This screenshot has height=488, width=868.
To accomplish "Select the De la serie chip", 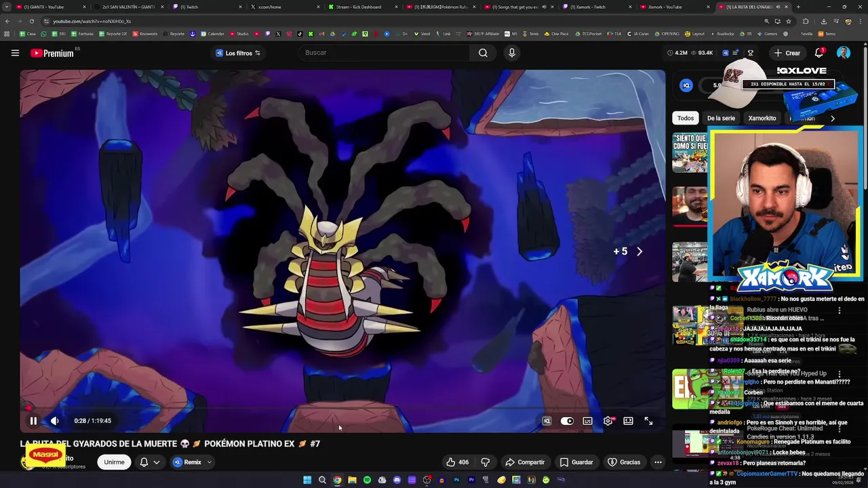I will (x=721, y=118).
